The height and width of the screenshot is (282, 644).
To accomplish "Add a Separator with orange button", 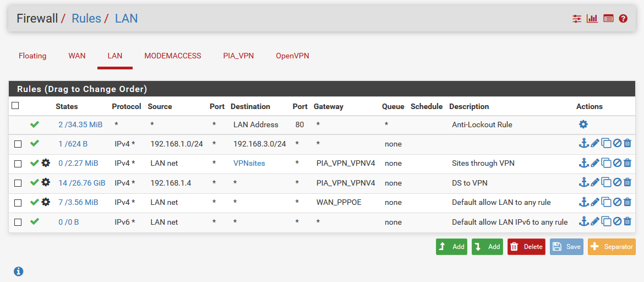I will pyautogui.click(x=612, y=247).
